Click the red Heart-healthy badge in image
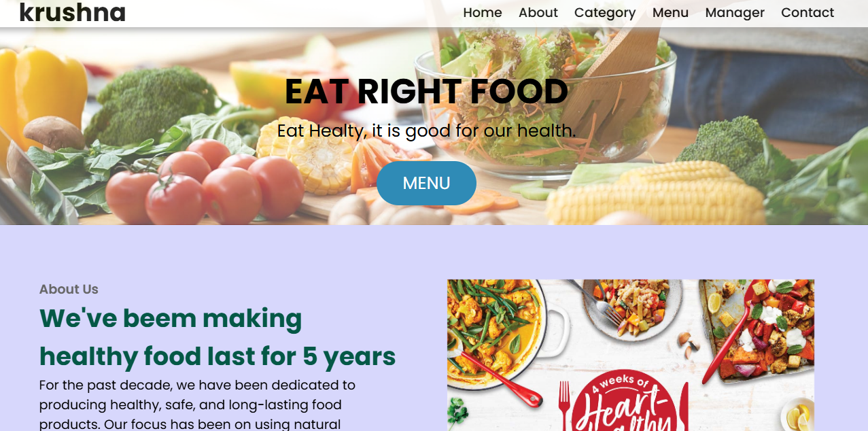This screenshot has width=868, height=431. [x=624, y=402]
